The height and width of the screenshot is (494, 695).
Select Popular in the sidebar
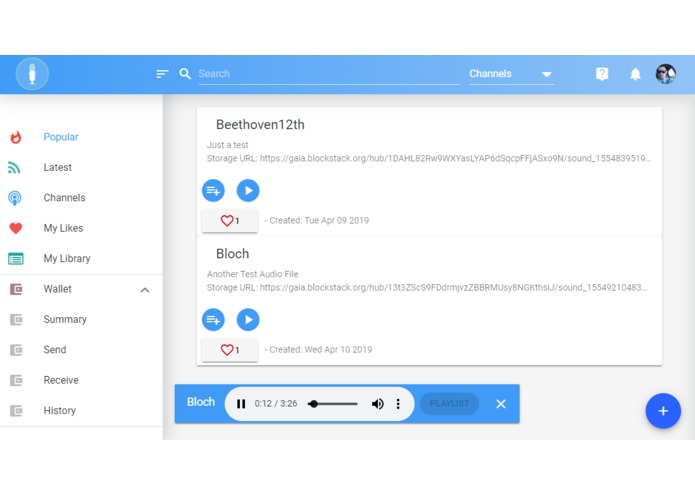pyautogui.click(x=61, y=137)
